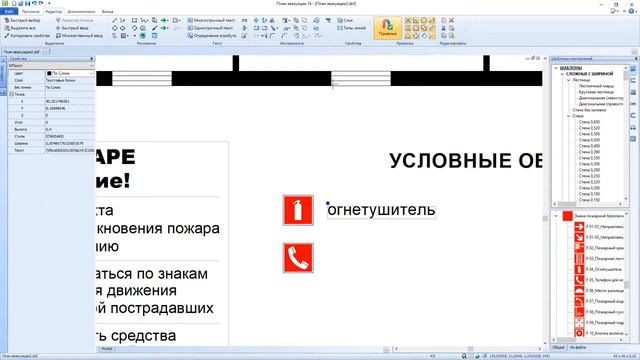Select F 03 Пожарная лестница sign
The height and width of the screenshot is (360, 640).
click(599, 258)
